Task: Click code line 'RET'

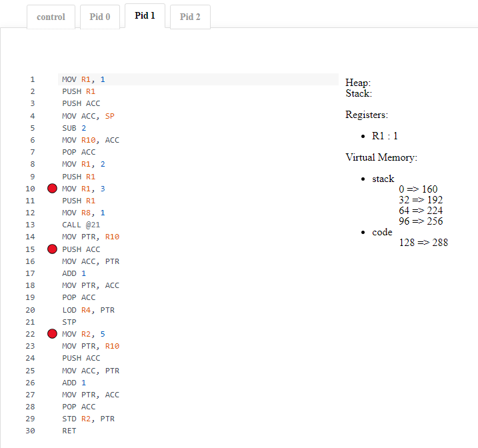Action: (x=69, y=431)
